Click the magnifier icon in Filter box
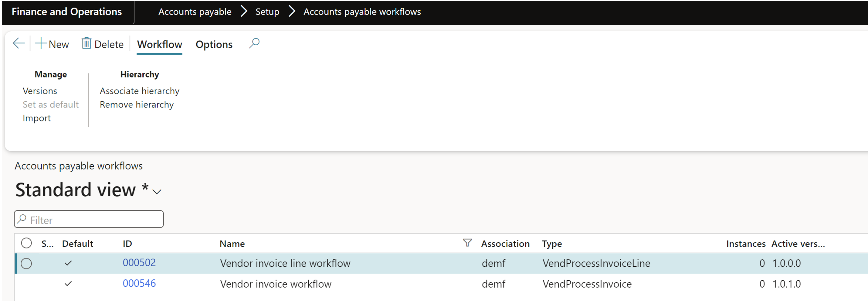868x301 pixels. [x=22, y=219]
